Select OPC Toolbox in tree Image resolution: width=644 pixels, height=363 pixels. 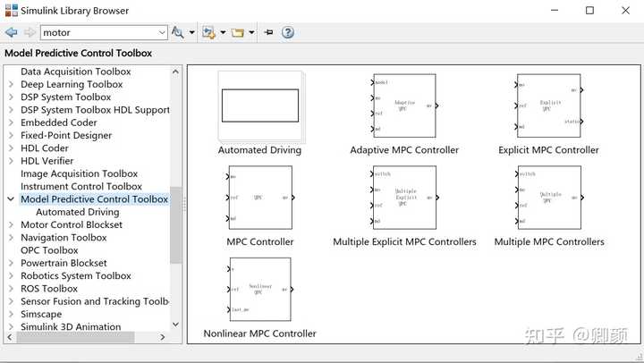tap(49, 250)
